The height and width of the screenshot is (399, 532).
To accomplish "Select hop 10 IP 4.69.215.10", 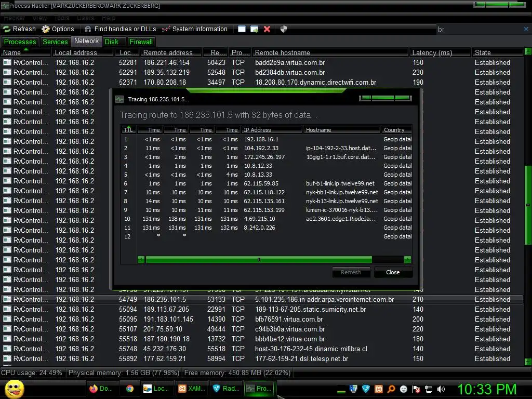I will (x=260, y=219).
